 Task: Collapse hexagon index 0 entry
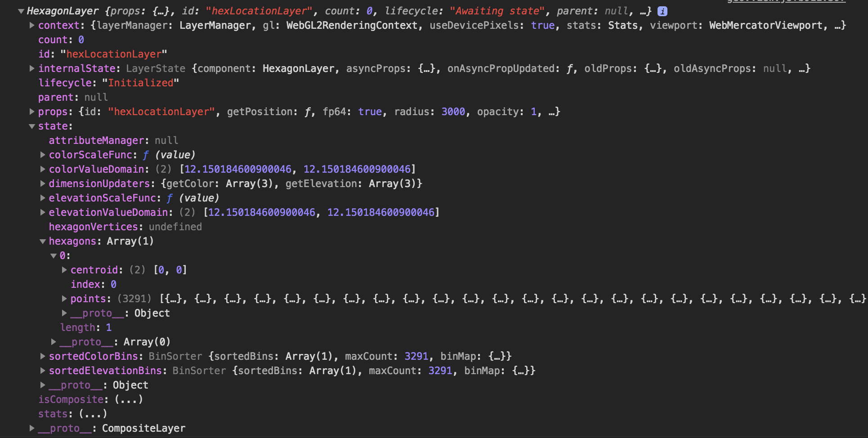tap(54, 256)
